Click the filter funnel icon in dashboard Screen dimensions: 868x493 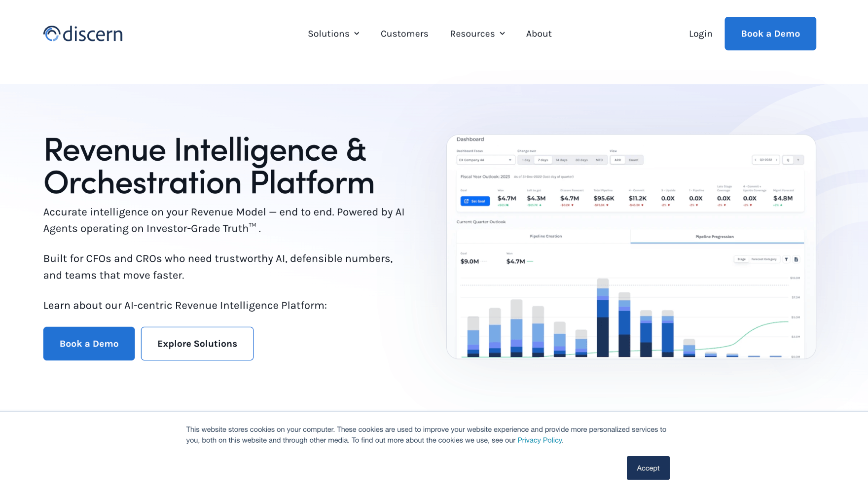[x=786, y=259]
